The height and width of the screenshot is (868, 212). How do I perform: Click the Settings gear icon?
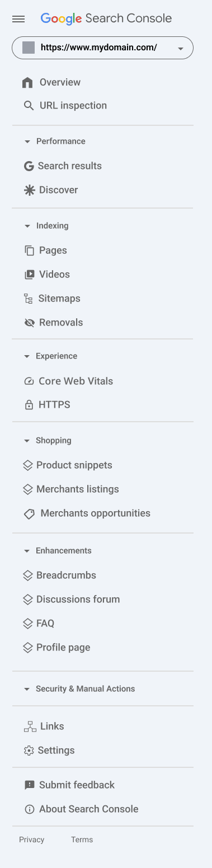click(x=29, y=751)
